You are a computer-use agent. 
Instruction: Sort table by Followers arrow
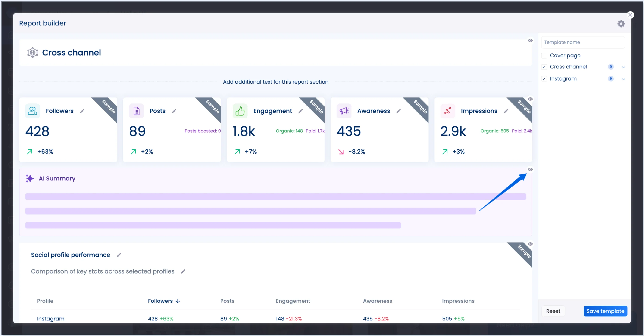coord(178,301)
